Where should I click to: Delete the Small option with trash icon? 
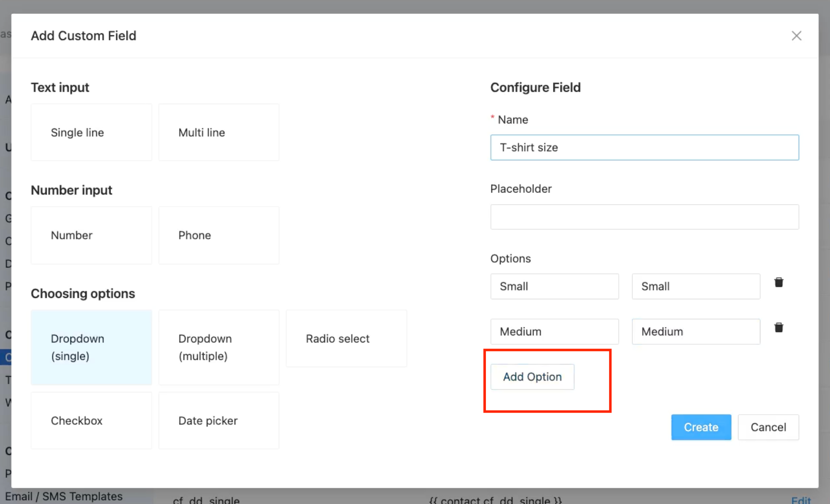[x=779, y=283]
